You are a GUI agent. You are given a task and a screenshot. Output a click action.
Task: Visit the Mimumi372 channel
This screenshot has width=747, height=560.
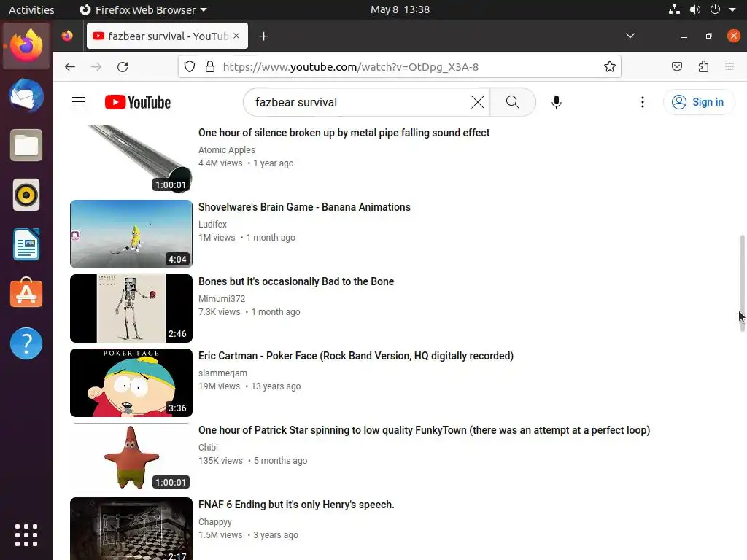222,298
